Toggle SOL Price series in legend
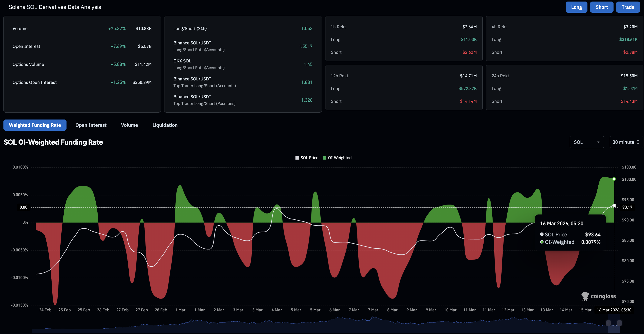The image size is (644, 334). [x=309, y=158]
